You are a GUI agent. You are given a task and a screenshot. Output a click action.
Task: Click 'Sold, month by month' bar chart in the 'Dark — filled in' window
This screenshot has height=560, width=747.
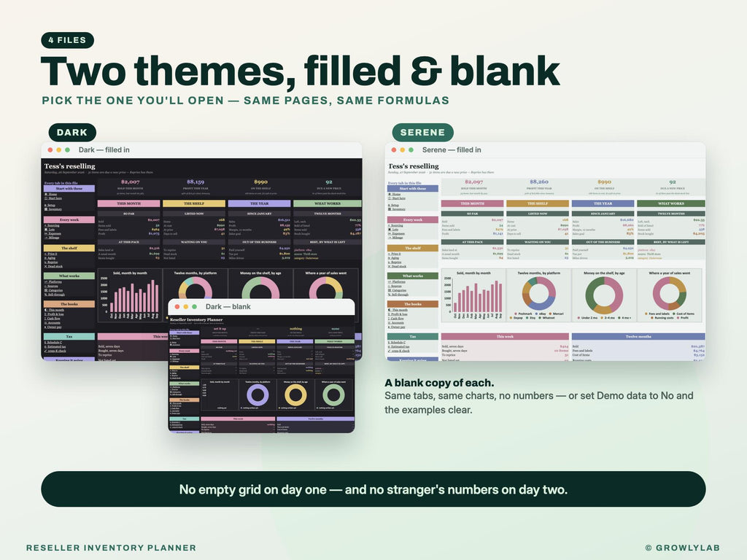point(130,295)
